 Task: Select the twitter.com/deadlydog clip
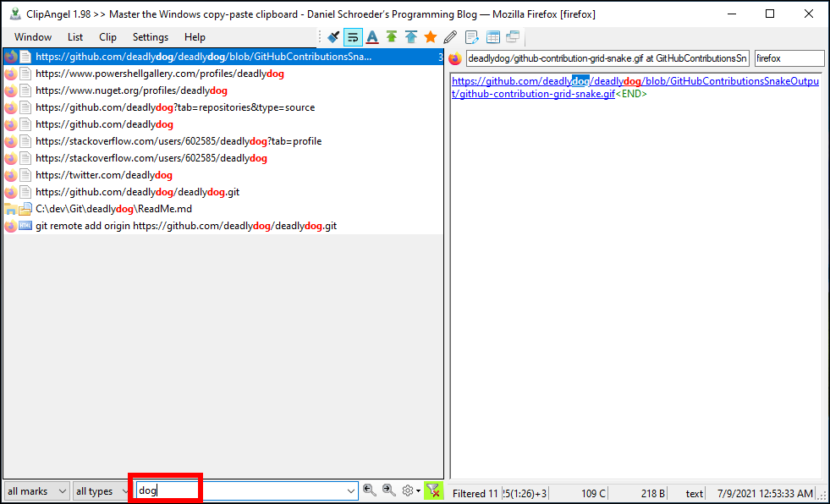point(223,175)
